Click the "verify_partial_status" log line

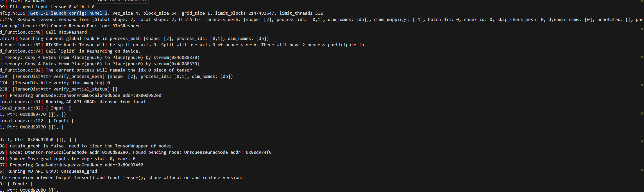(65, 89)
